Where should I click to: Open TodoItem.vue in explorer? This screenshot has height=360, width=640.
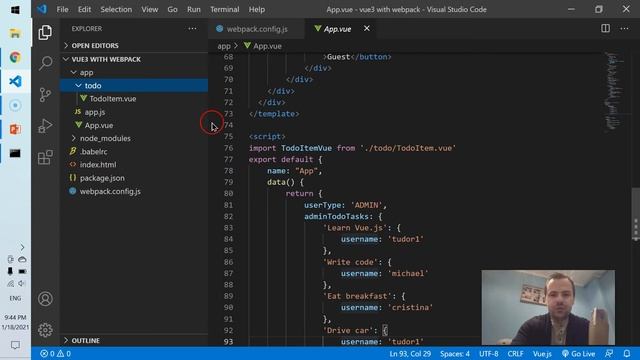pos(134,99)
